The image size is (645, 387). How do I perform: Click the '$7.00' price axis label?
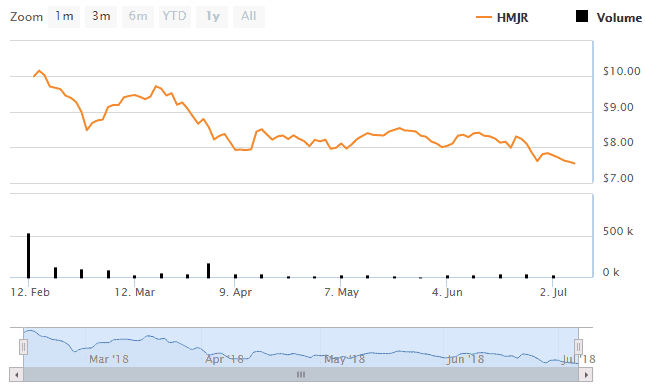[618, 178]
